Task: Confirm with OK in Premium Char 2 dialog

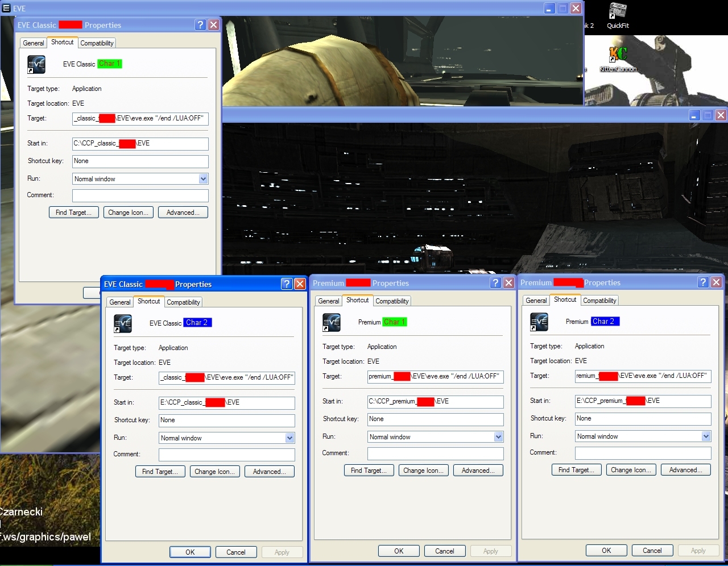Action: [x=606, y=551]
